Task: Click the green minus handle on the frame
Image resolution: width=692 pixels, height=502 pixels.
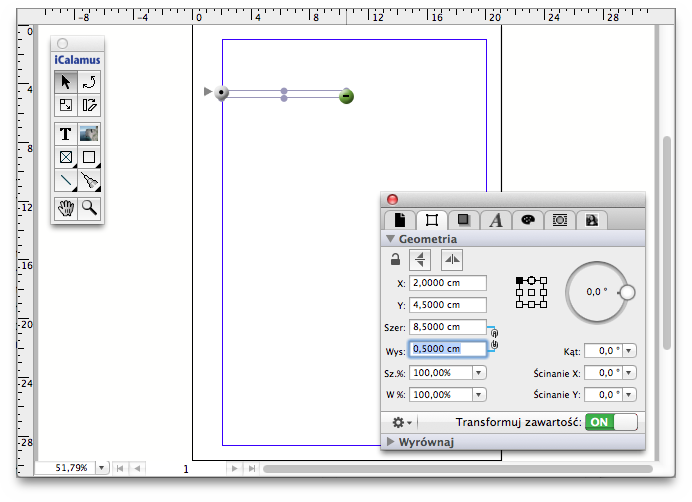Action: pos(346,96)
